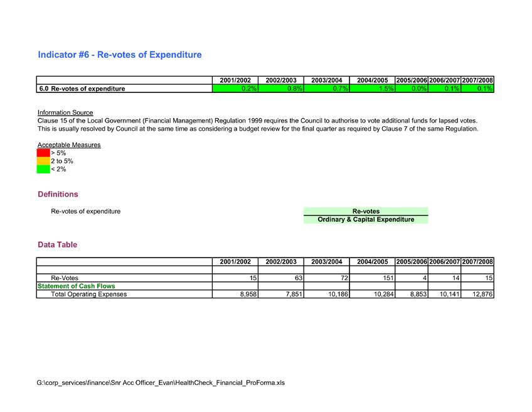Viewport: 532px width, 412px height.
Task: Select the 'Re-votes' numerator cell in definition
Action: [366, 211]
